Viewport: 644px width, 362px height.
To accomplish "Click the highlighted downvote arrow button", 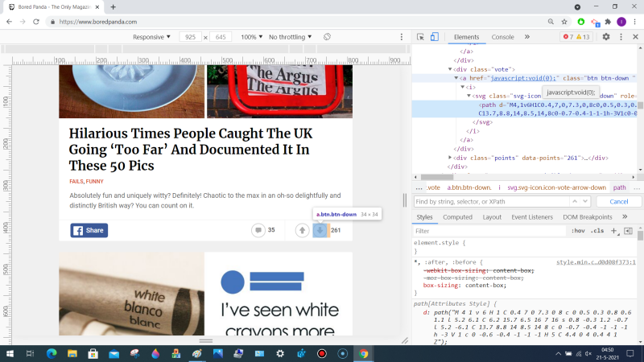I will pos(320,230).
